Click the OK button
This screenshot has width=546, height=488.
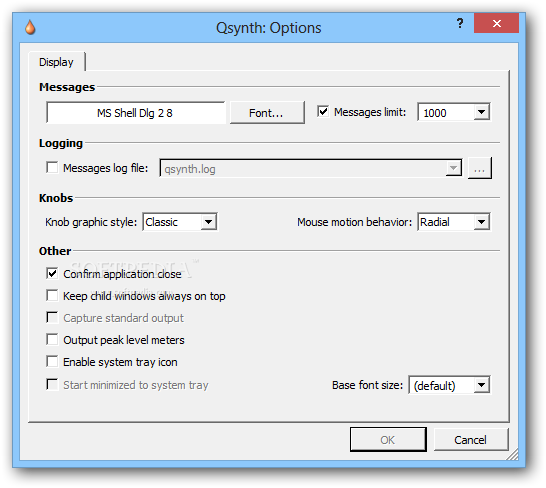tap(388, 440)
